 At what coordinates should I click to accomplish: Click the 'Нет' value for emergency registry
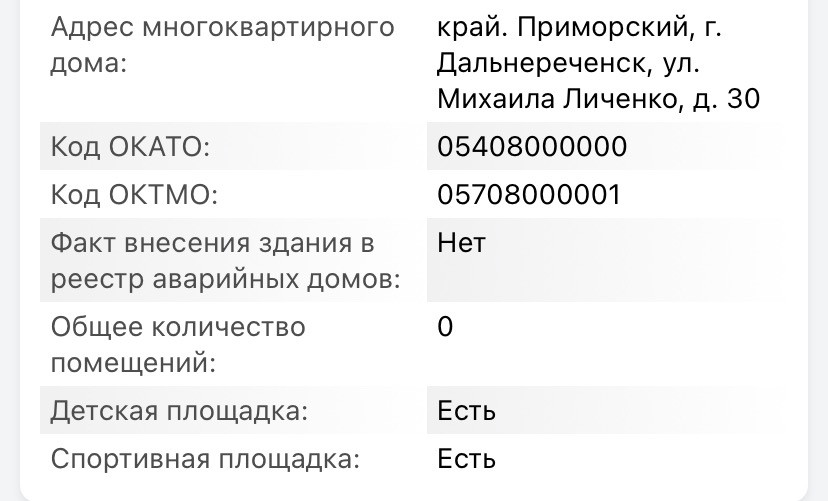(461, 243)
